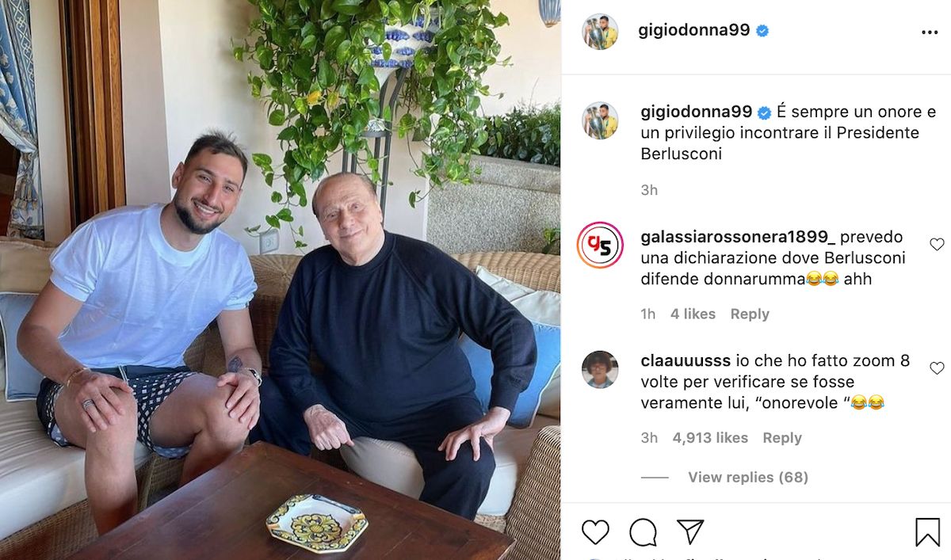951x560 pixels.
Task: Like the post with the heart icon
Action: [x=595, y=531]
